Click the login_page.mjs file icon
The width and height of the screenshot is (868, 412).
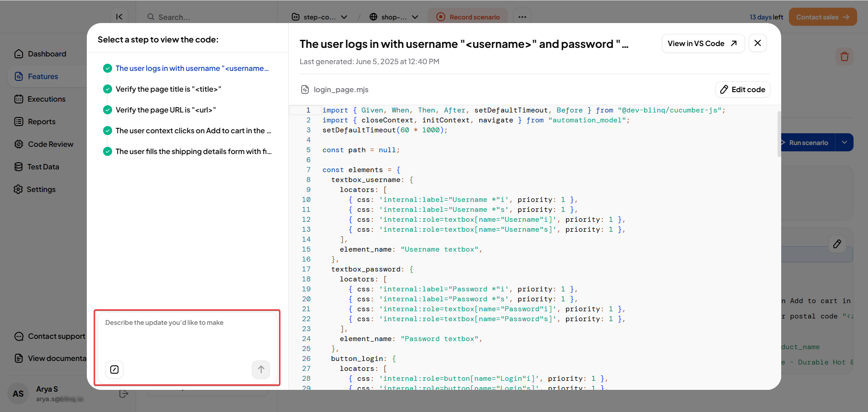305,89
